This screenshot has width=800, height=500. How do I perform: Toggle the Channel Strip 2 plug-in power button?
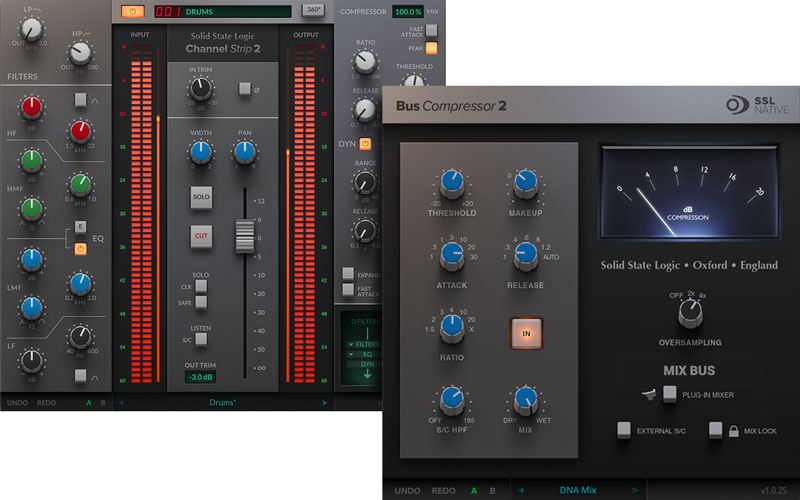[x=133, y=11]
